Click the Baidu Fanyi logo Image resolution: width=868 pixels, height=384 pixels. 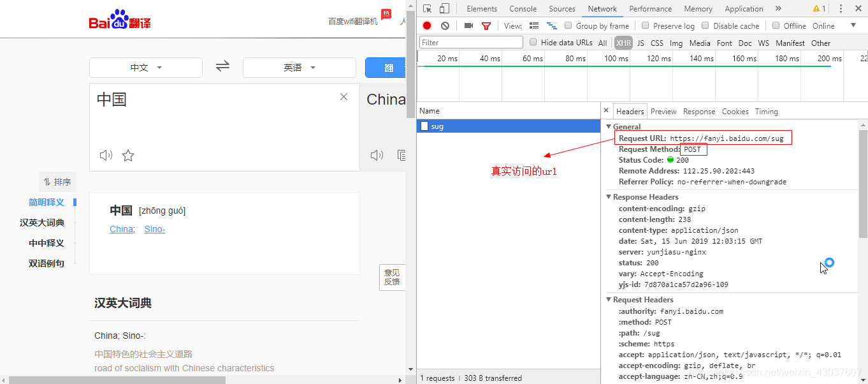click(119, 20)
